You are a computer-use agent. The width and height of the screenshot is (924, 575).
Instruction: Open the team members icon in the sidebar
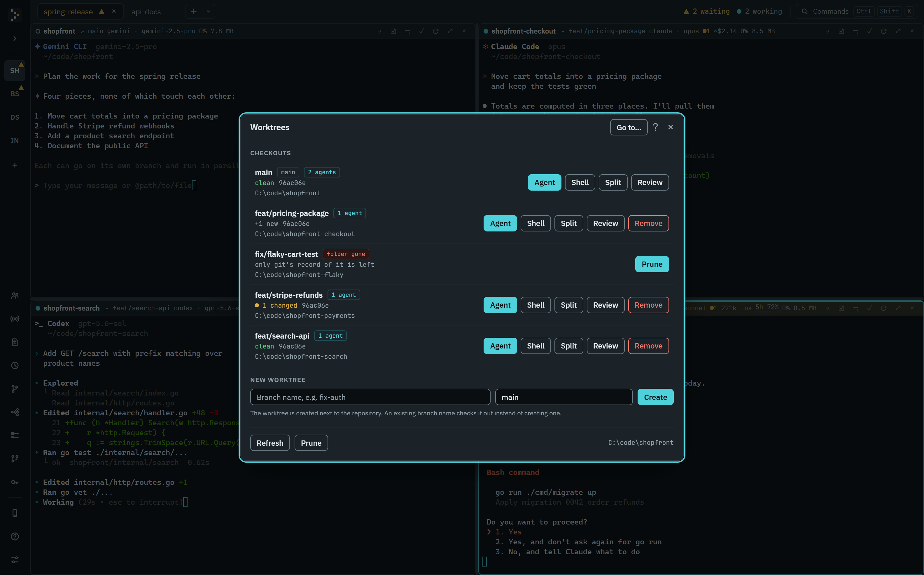pyautogui.click(x=15, y=295)
